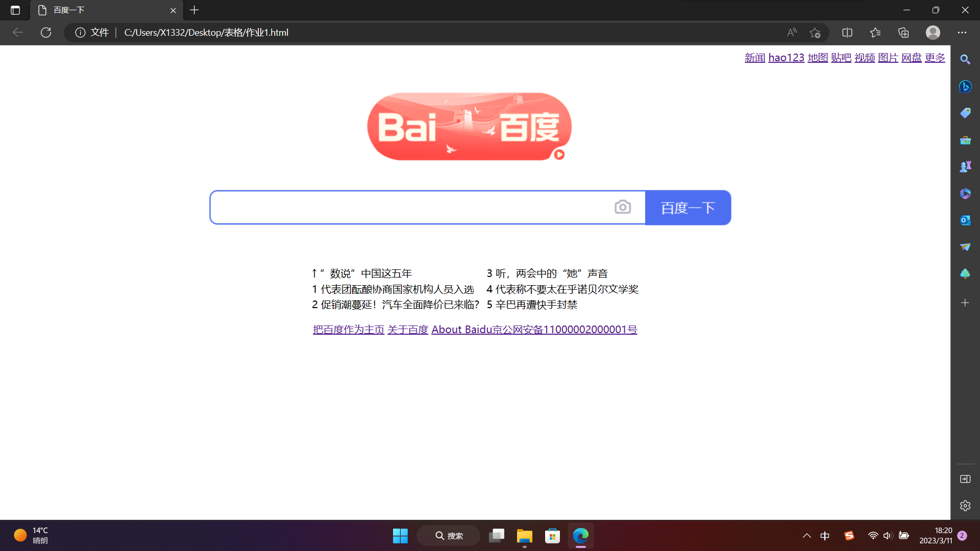
Task: Add a sidebar app with plus icon
Action: 965,303
